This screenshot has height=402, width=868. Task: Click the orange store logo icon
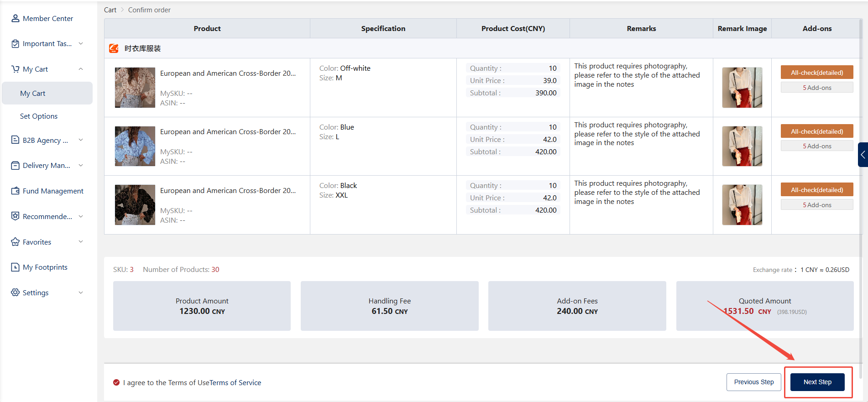(114, 48)
